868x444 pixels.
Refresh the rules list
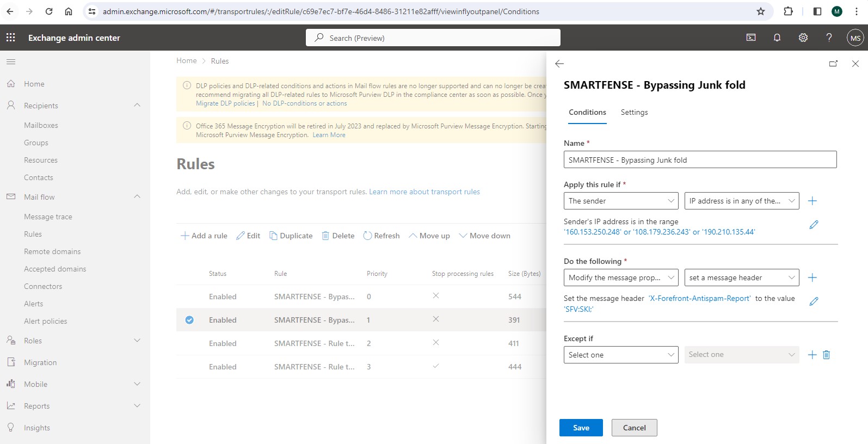381,236
